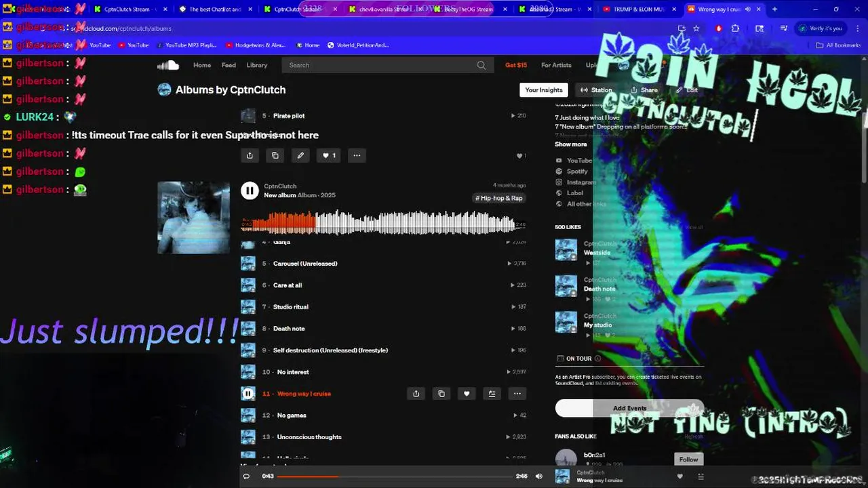Click the SoundCloud logo in the header
Screen dimensions: 868x488
168,65
